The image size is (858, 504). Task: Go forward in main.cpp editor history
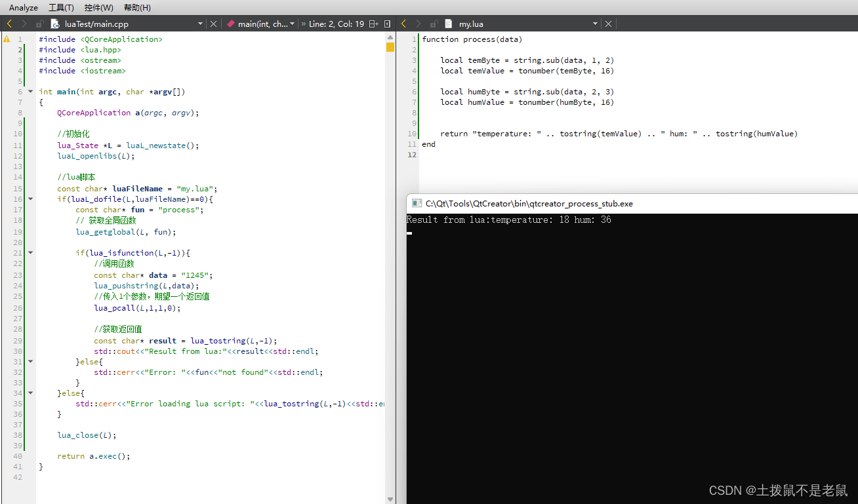24,24
